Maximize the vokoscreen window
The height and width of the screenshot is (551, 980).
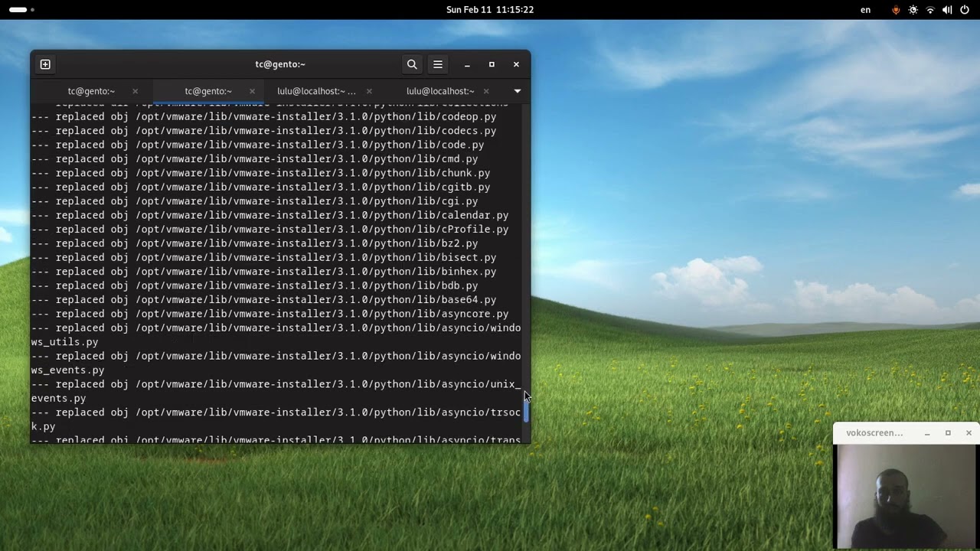[x=948, y=433]
